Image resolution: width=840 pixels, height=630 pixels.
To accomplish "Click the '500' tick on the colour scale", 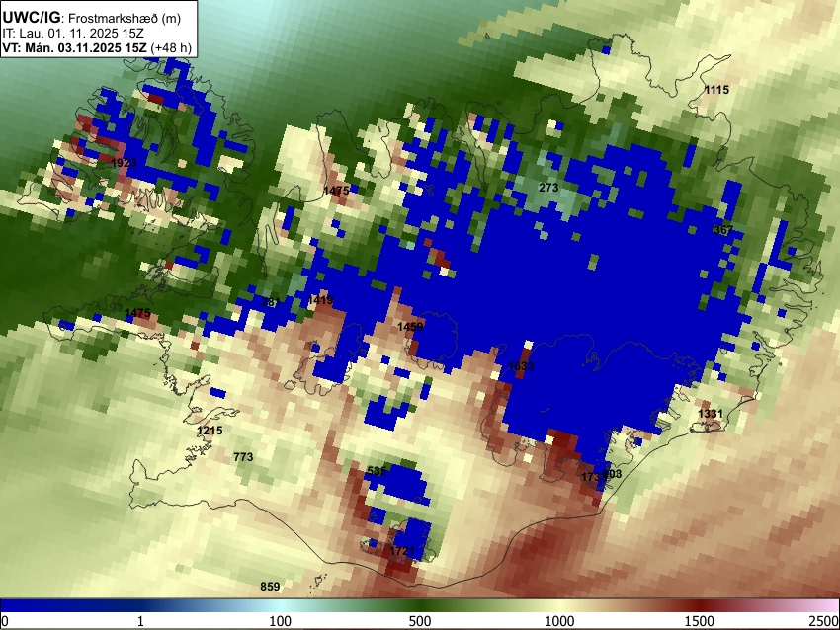I will [x=420, y=621].
